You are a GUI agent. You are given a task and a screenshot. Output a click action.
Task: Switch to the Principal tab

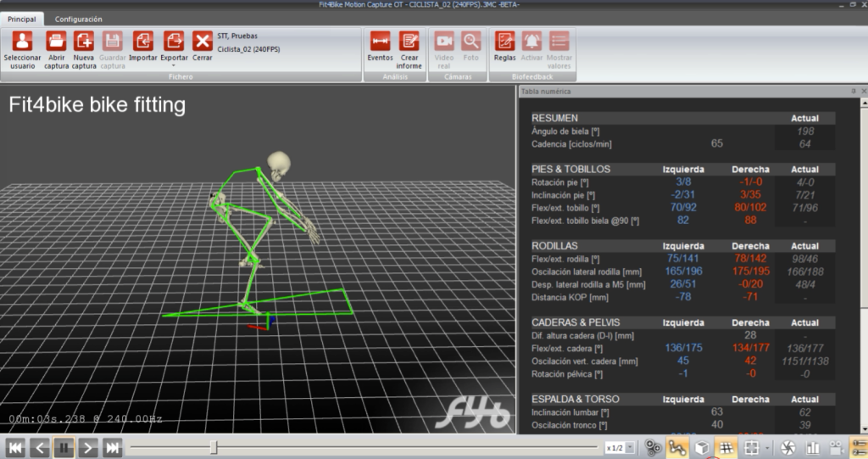[x=21, y=19]
